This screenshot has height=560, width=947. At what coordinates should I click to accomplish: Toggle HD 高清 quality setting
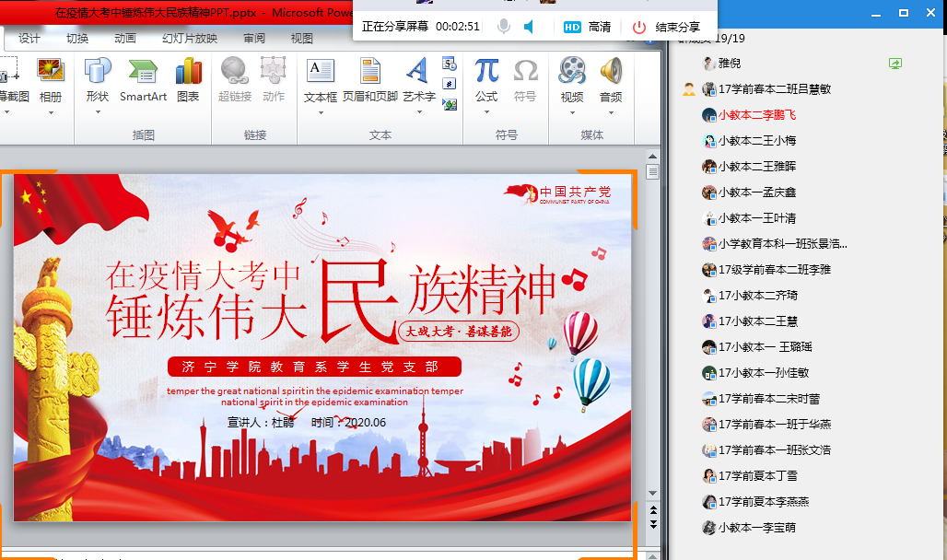click(x=587, y=27)
